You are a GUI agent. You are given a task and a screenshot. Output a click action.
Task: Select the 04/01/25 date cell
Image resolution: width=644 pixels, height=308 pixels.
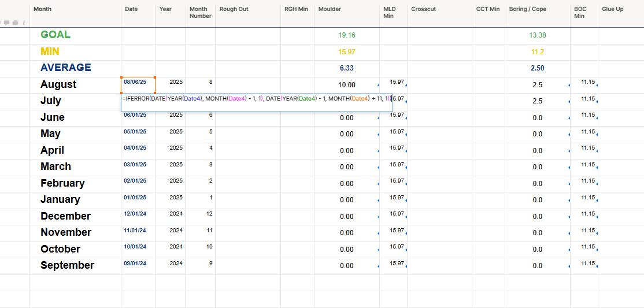[138, 151]
